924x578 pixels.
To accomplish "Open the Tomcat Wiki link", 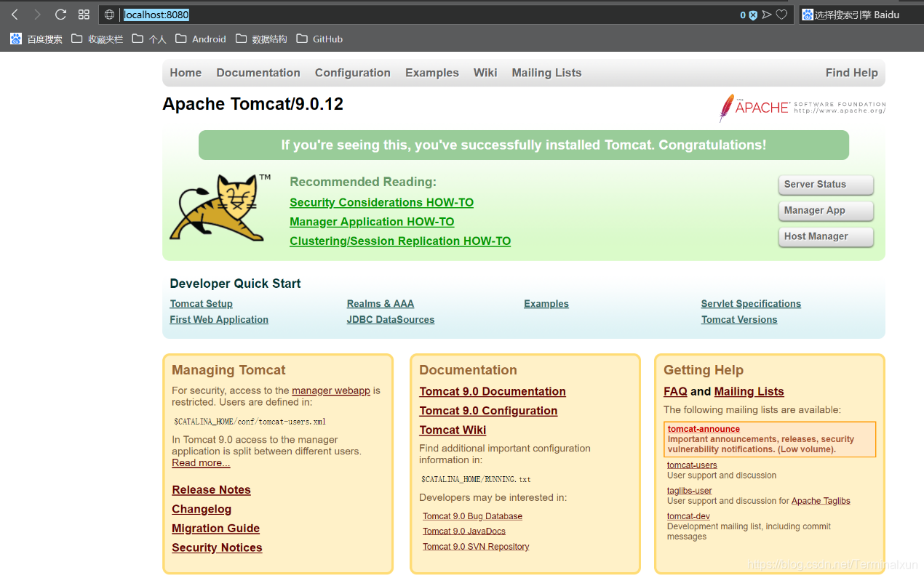I will tap(453, 430).
